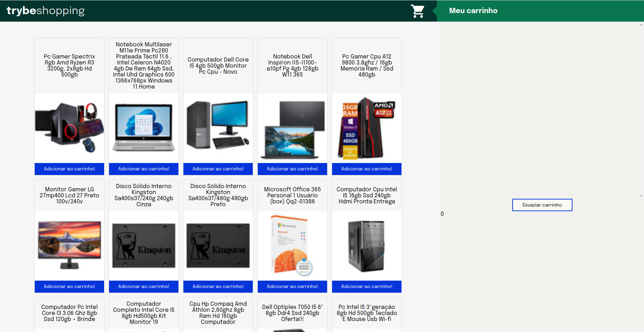Select Pc Intel I5 3°geração title
This screenshot has height=332, width=644.
tap(367, 313)
